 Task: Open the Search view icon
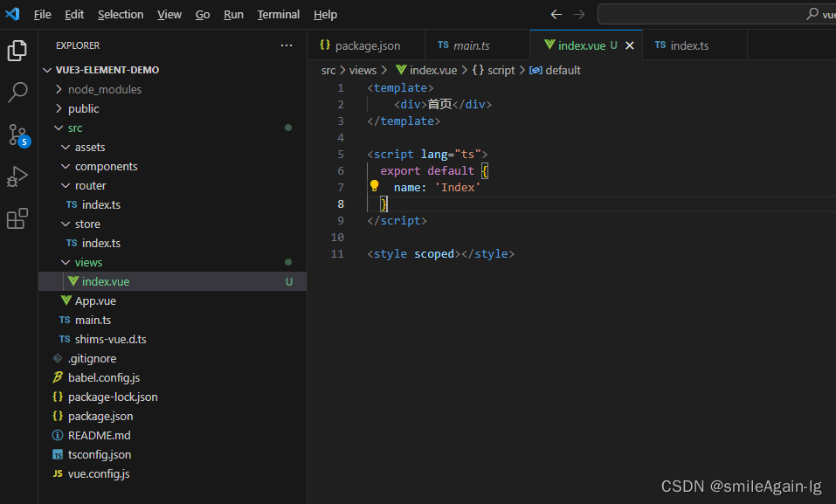[x=17, y=92]
